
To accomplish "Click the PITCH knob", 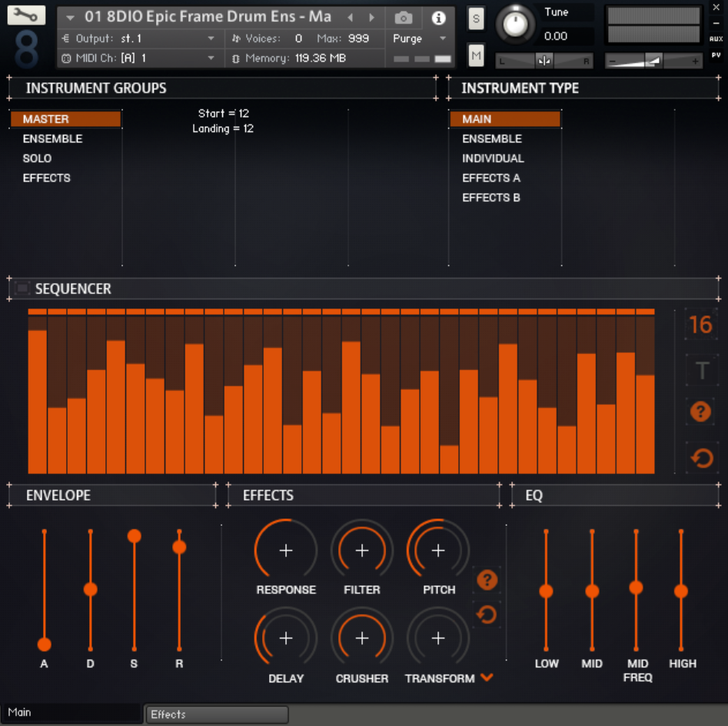I will point(438,551).
